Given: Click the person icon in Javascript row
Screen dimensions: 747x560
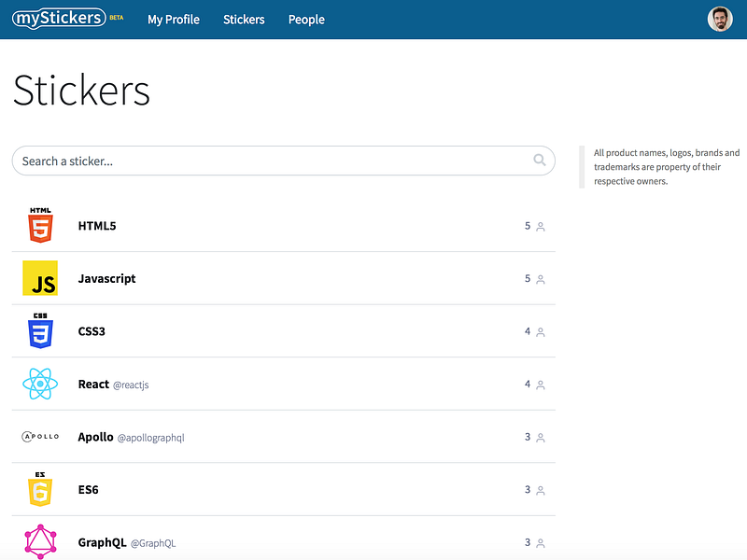Looking at the screenshot, I should pyautogui.click(x=541, y=279).
